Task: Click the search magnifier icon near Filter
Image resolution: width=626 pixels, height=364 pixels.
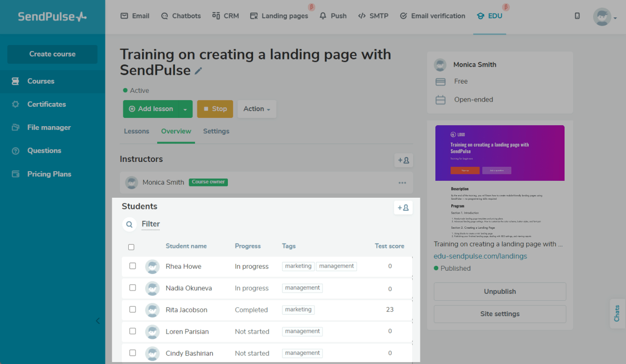Action: pos(129,224)
